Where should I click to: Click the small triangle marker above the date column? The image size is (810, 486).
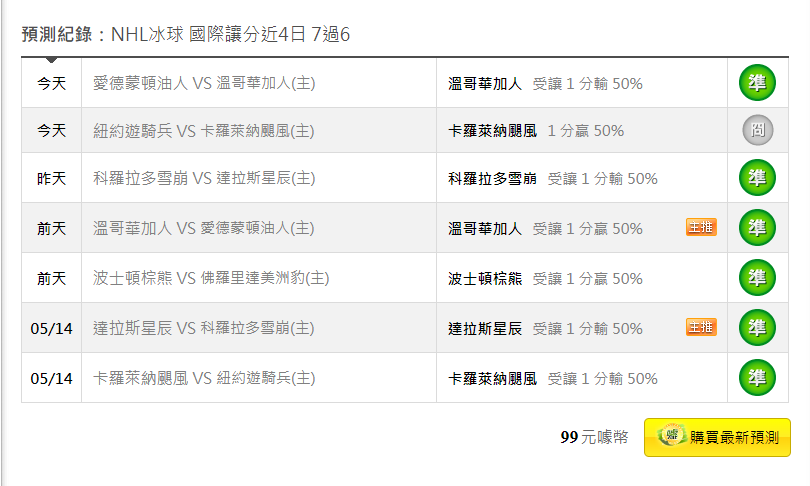coord(51,60)
